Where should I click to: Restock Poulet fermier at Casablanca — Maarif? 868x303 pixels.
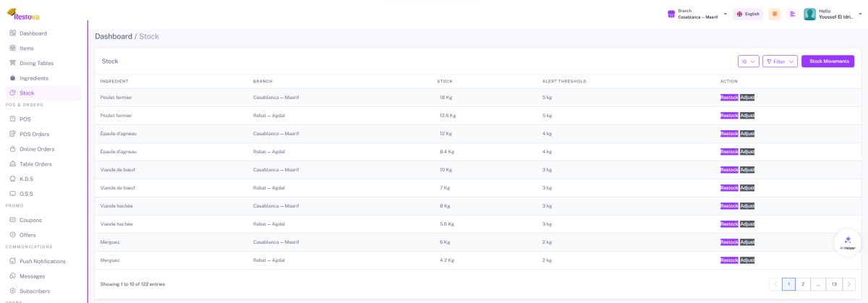click(729, 98)
